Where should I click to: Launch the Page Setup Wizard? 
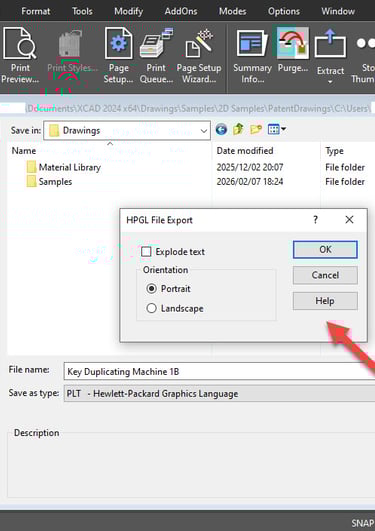coord(199,56)
